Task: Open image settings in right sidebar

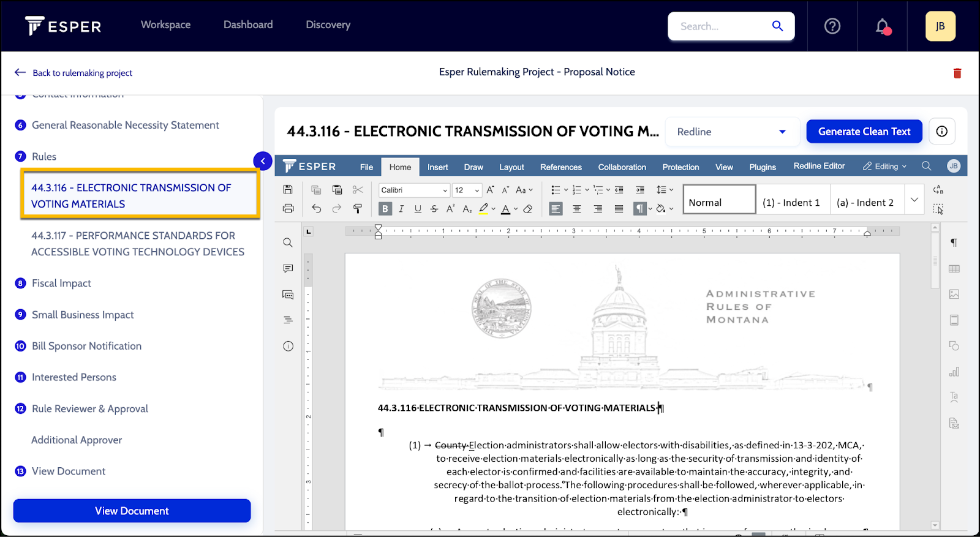Action: click(954, 295)
